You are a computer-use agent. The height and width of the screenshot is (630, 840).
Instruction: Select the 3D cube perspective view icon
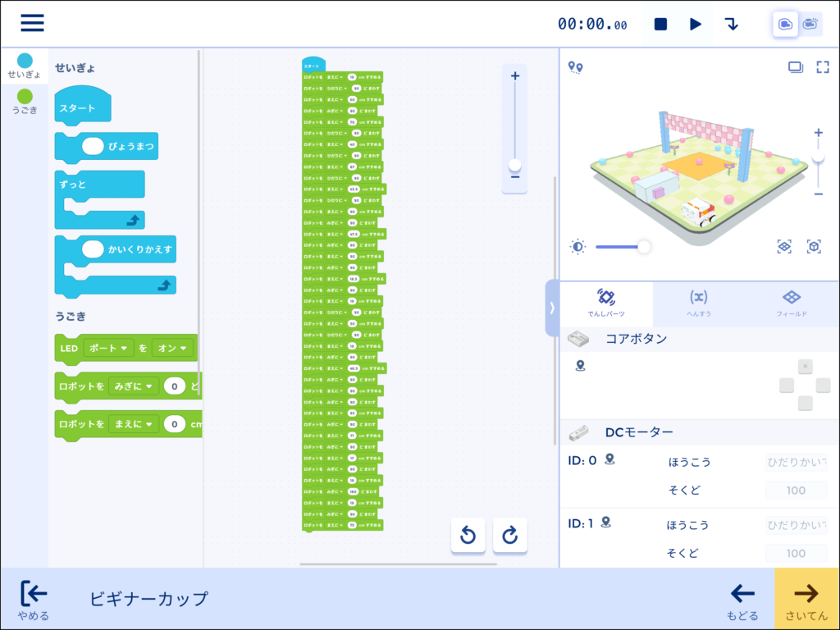pos(813,246)
